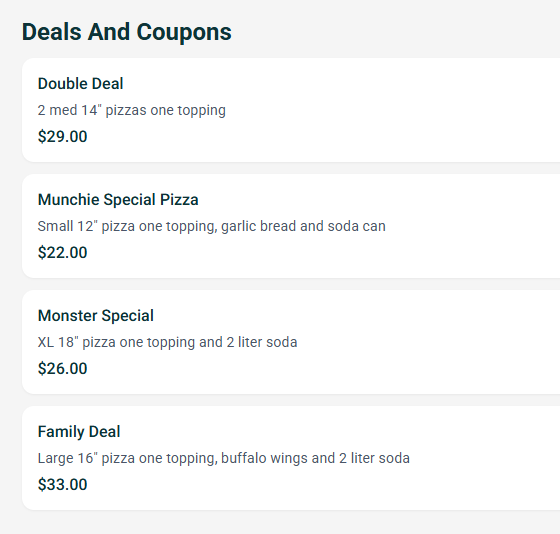Click the $22.00 price on Munchie Special
The image size is (560, 534).
click(62, 253)
